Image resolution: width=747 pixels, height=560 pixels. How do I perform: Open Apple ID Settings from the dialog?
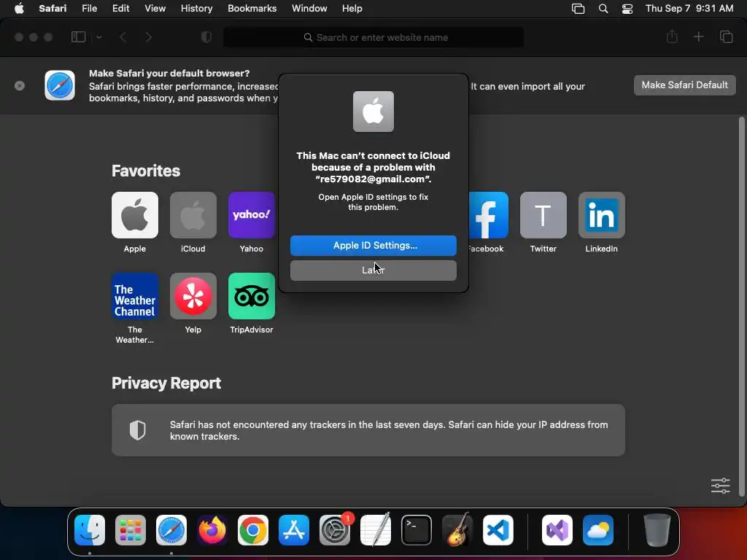click(373, 245)
